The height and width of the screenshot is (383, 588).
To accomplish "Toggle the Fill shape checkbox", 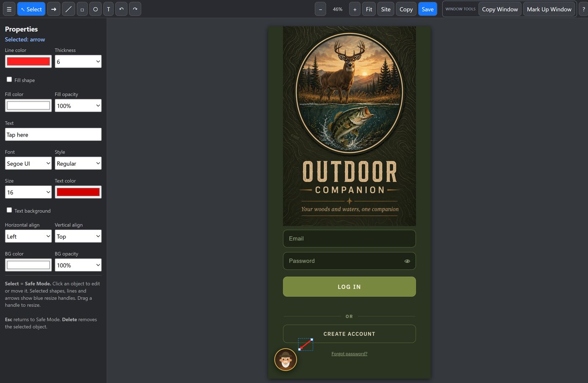I will pyautogui.click(x=9, y=79).
